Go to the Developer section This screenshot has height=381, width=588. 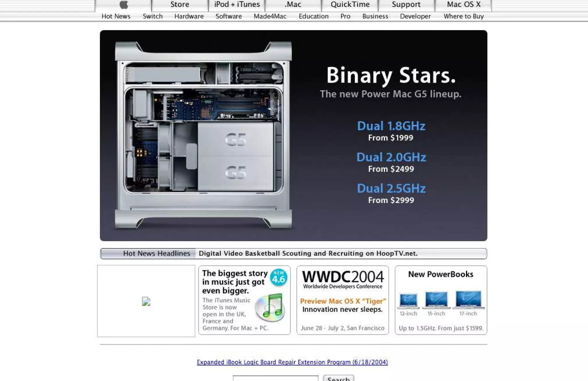pos(415,16)
